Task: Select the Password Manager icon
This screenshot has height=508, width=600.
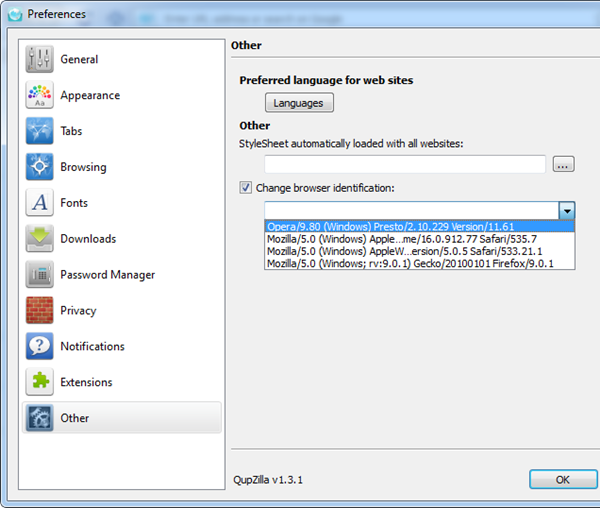Action: point(40,275)
